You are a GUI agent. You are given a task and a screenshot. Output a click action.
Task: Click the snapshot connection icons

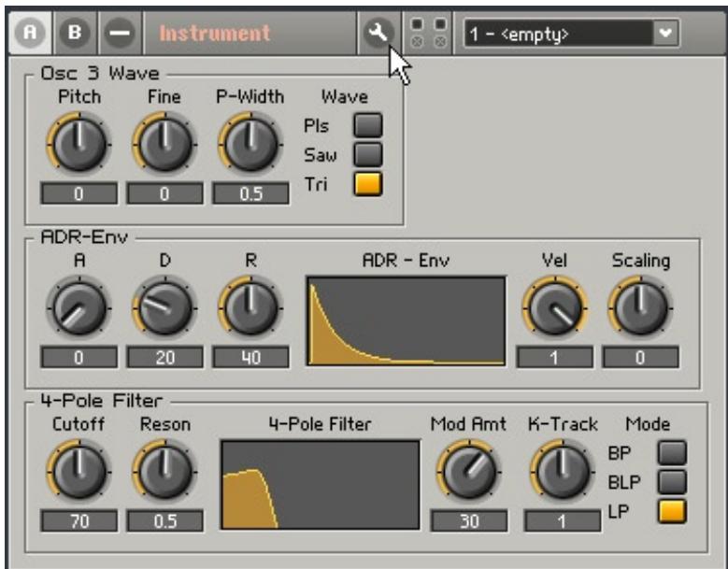(x=428, y=33)
